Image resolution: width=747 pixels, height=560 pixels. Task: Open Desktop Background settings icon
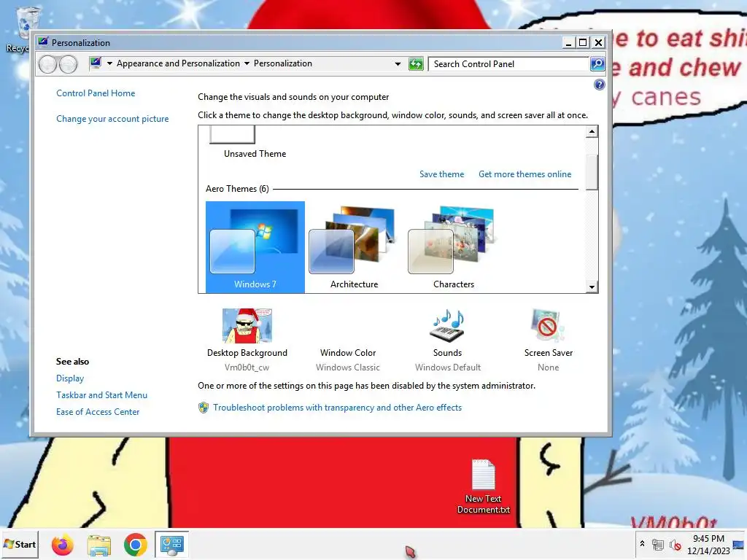click(x=247, y=326)
